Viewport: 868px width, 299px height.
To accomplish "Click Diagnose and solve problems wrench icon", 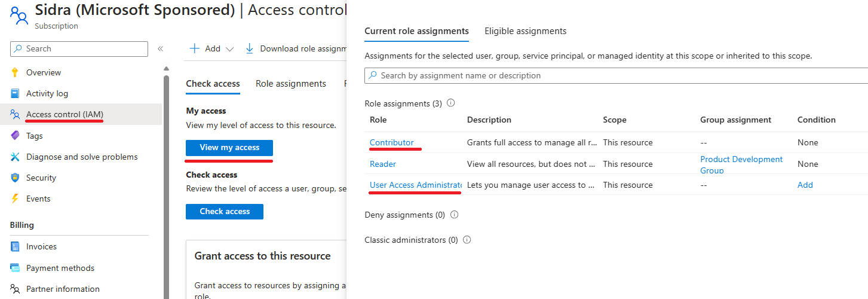I will click(x=16, y=157).
